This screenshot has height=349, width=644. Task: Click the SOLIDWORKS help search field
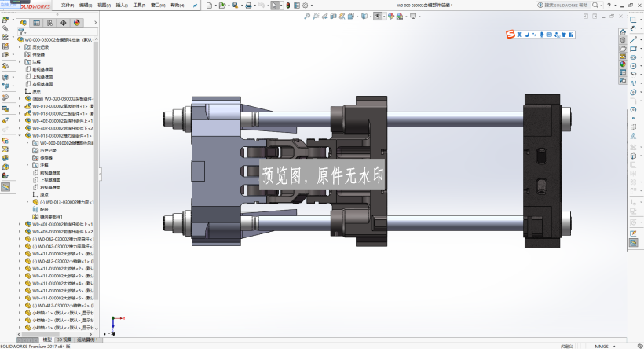tap(565, 6)
